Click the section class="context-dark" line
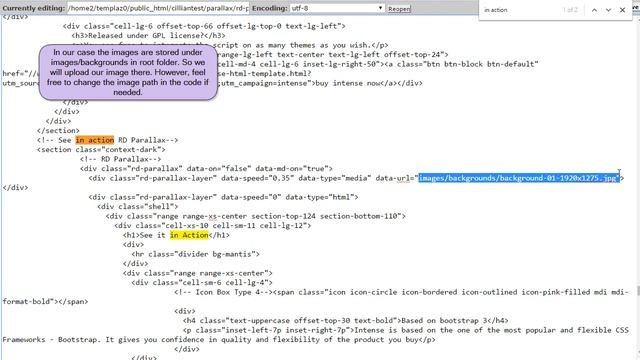 pos(101,149)
